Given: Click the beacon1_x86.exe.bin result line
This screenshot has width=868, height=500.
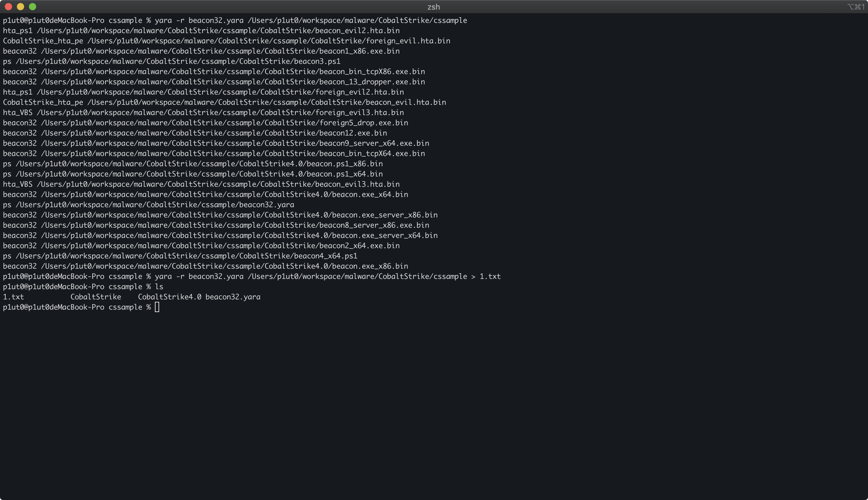Looking at the screenshot, I should tap(201, 52).
